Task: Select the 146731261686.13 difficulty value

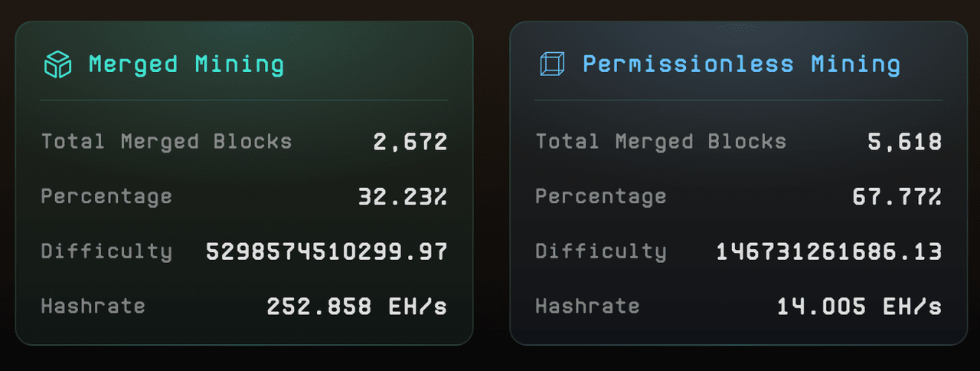Action: coord(829,251)
